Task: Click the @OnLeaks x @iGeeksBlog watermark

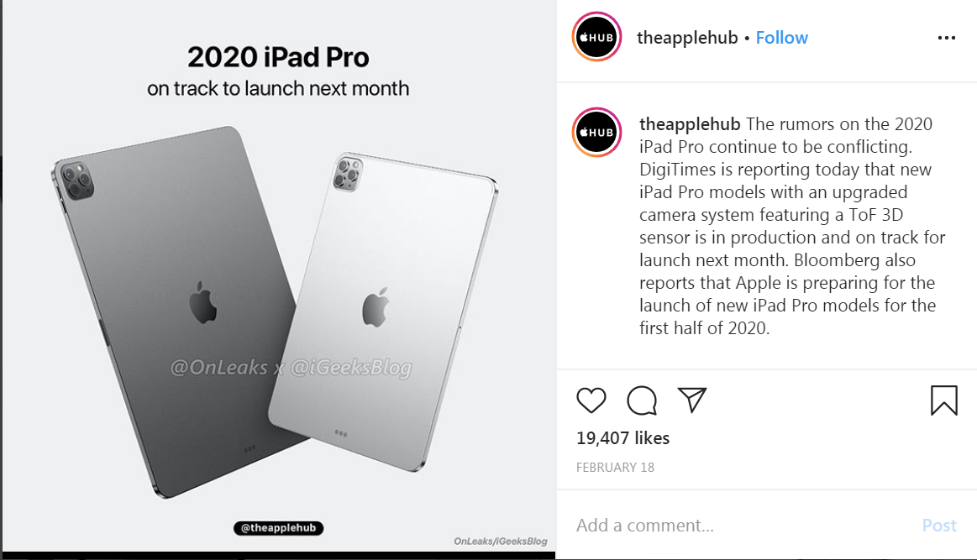Action: click(x=291, y=368)
